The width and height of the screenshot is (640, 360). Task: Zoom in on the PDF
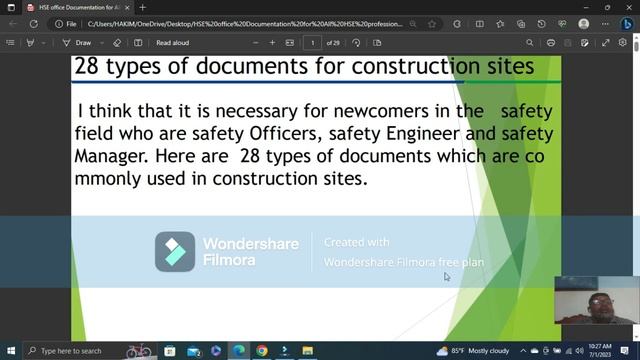(x=272, y=42)
